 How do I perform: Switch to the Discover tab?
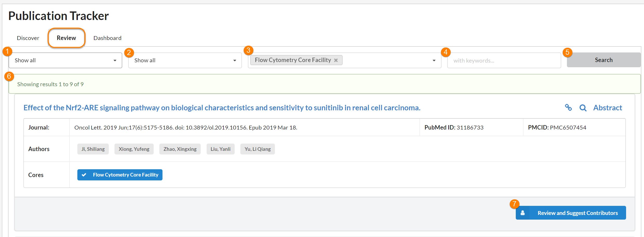coord(28,38)
